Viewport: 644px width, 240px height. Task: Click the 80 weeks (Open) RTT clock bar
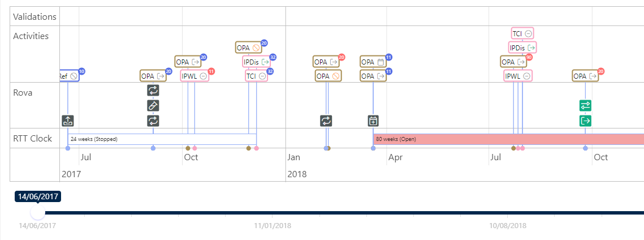tap(508, 139)
